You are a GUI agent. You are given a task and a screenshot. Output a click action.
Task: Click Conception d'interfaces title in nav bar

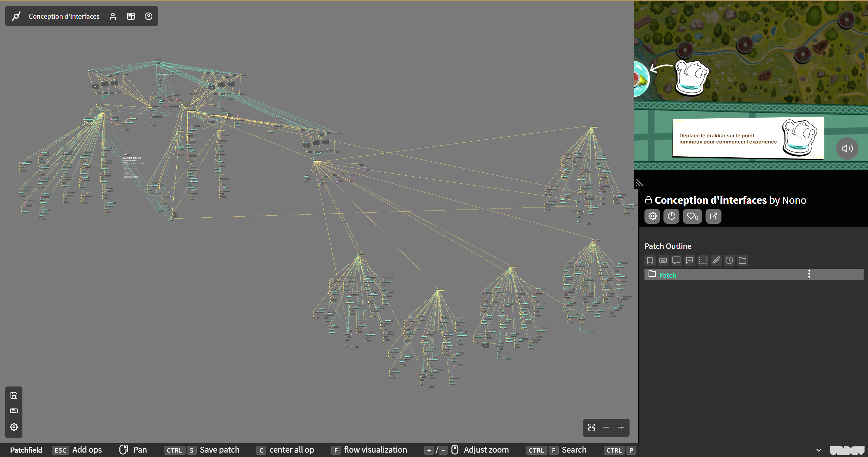64,16
